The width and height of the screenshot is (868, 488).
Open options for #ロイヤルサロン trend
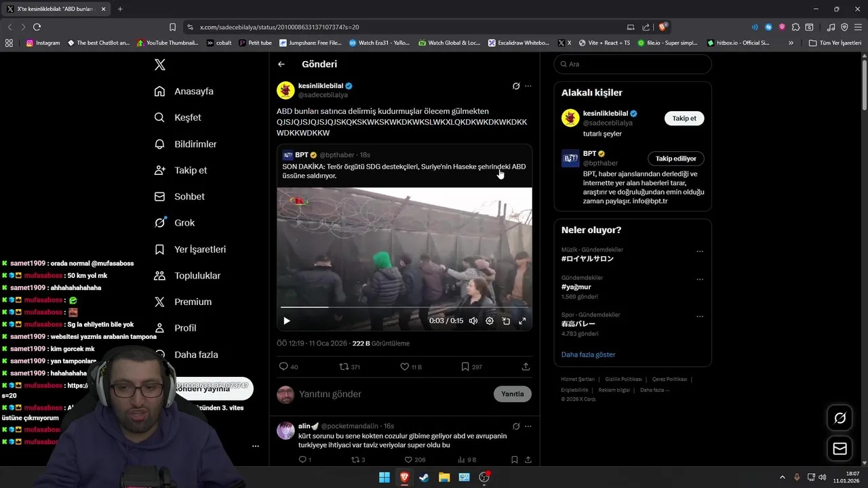[700, 251]
